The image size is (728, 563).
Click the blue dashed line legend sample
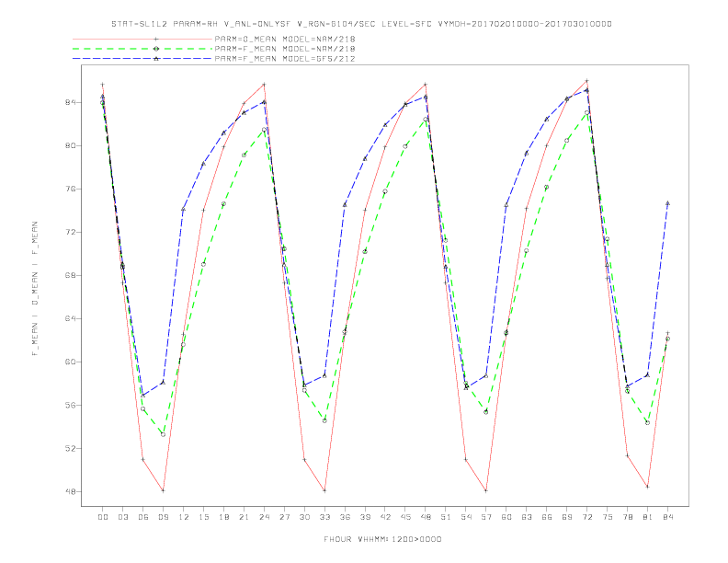click(142, 59)
